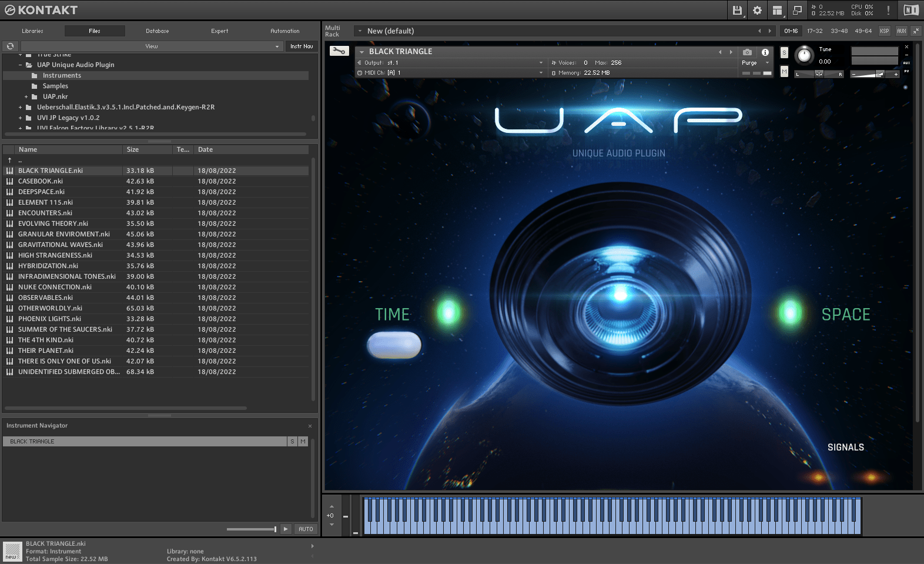Select rack page 33-48
The image size is (924, 564).
point(839,31)
